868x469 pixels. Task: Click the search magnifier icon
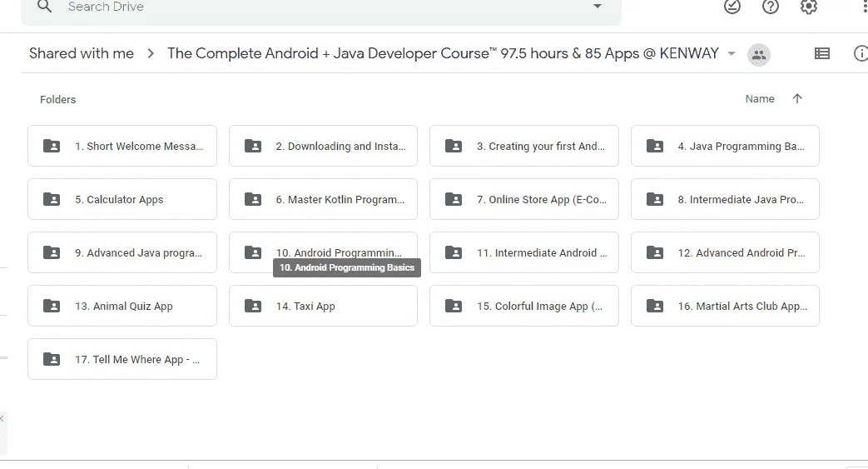coord(44,7)
